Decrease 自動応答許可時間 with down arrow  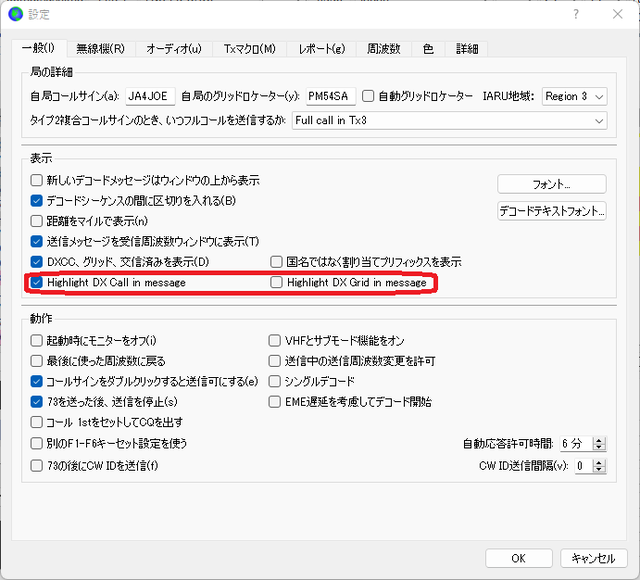(599, 447)
